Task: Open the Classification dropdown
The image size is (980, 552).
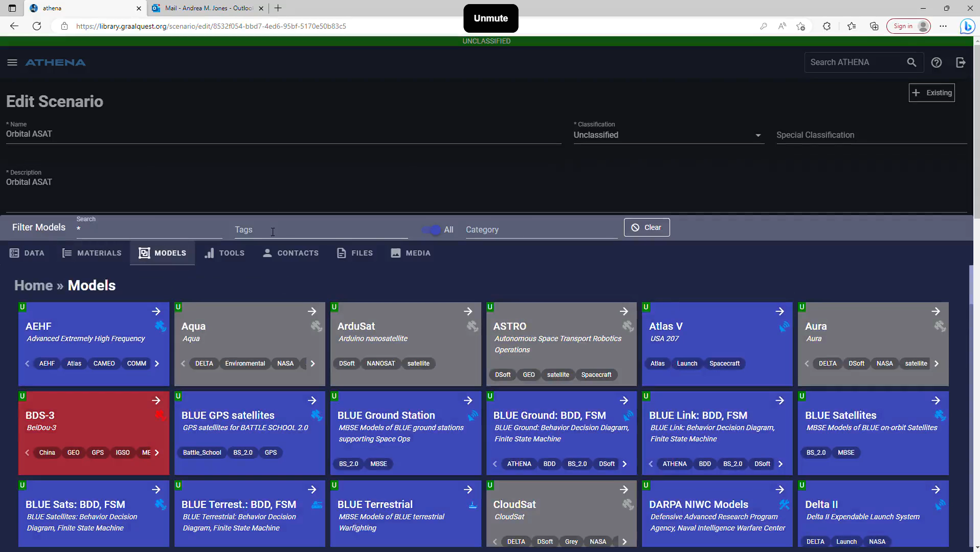Action: (669, 135)
